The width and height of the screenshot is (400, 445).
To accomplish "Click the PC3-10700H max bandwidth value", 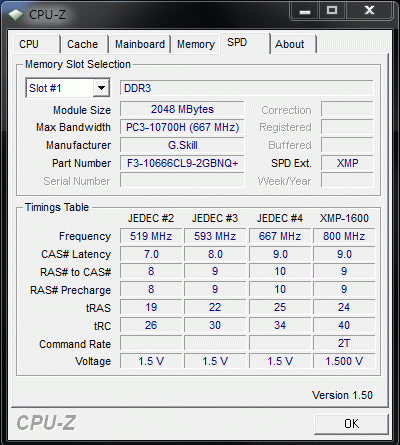I will pyautogui.click(x=182, y=127).
